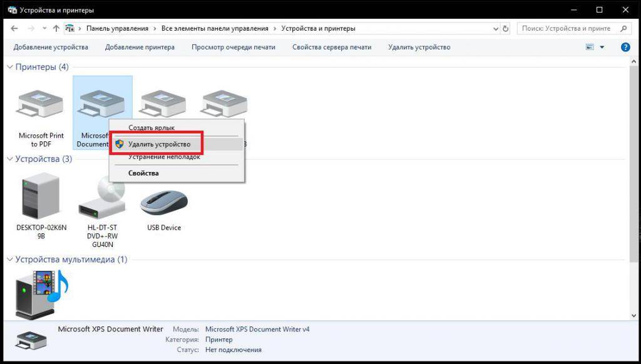Minimize the Devices and Printers window
This screenshot has width=641, height=364.
pyautogui.click(x=573, y=10)
